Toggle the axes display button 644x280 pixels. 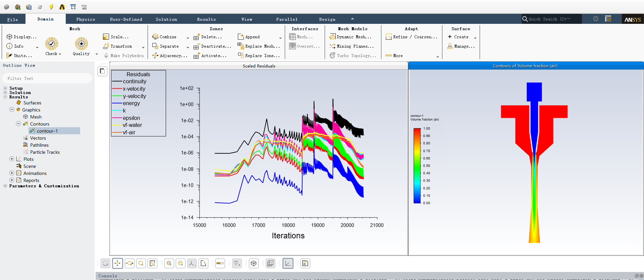[x=288, y=264]
